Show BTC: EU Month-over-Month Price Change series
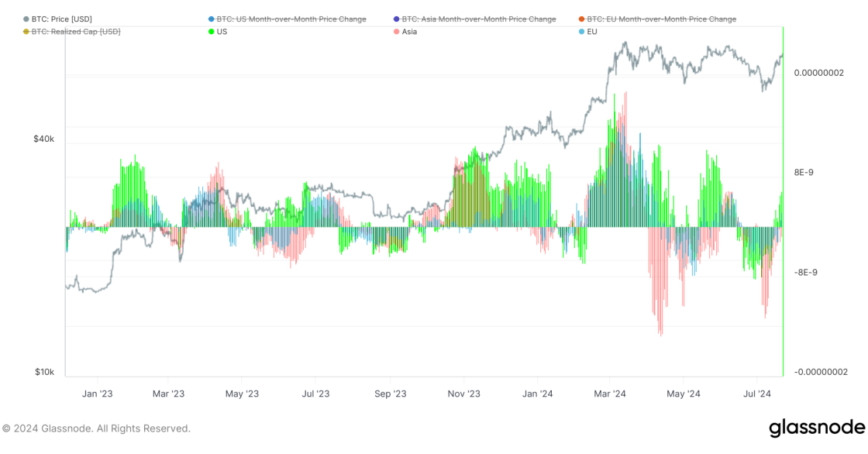This screenshot has width=868, height=454. click(x=662, y=19)
